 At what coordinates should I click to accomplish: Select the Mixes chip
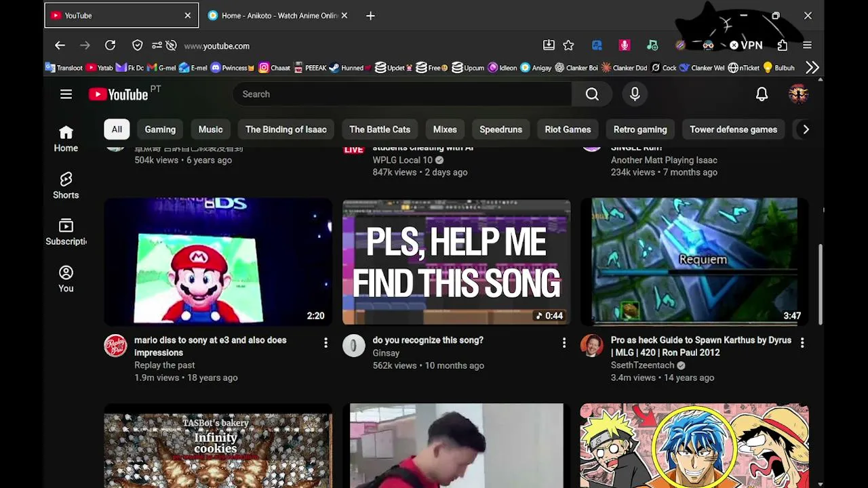coord(445,129)
